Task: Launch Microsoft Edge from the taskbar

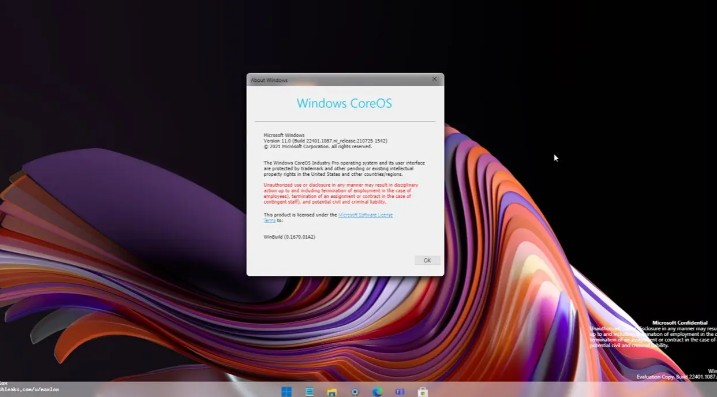Action: tap(377, 392)
